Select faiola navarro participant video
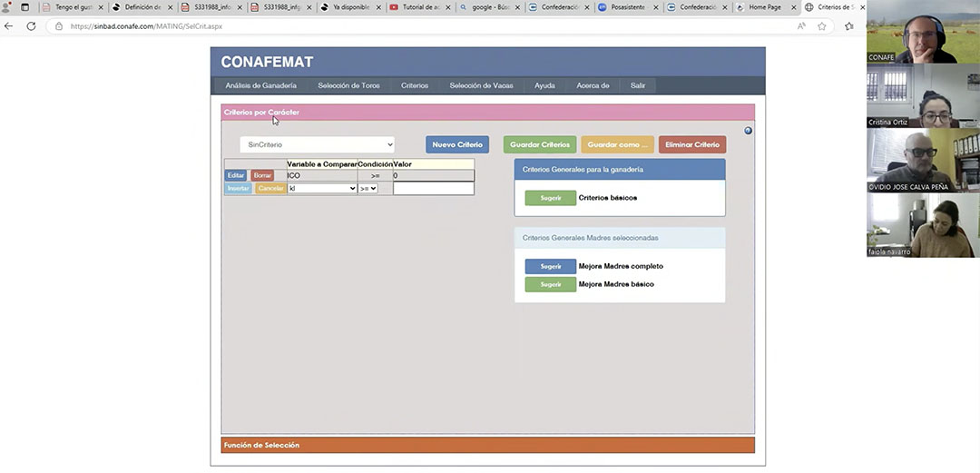The width and height of the screenshot is (980, 473). [923, 225]
